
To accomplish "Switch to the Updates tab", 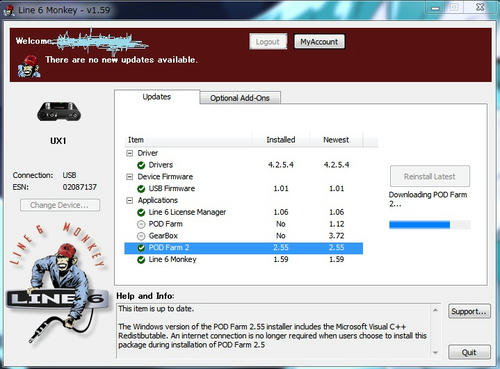I will coord(157,97).
